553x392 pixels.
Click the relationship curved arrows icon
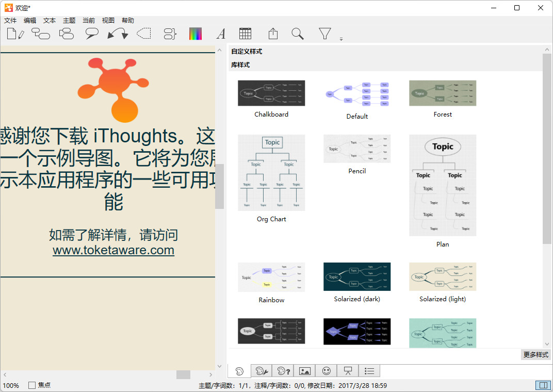pyautogui.click(x=118, y=34)
